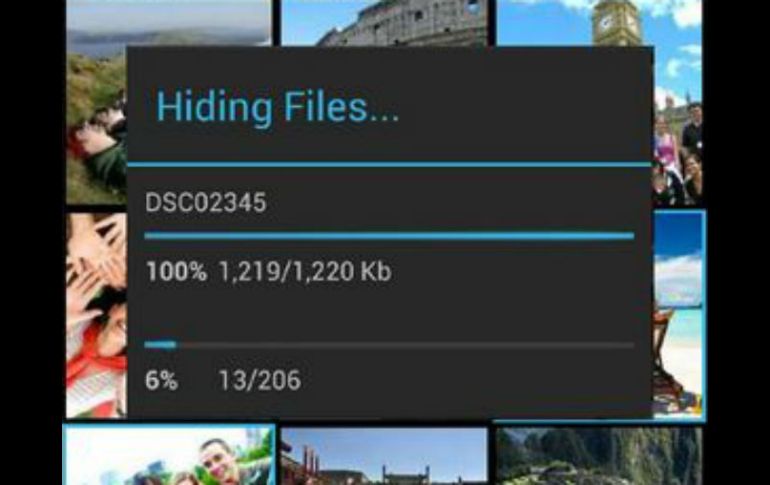The height and width of the screenshot is (485, 770).
Task: Open the bottom-middle temple building photo
Action: 384,456
